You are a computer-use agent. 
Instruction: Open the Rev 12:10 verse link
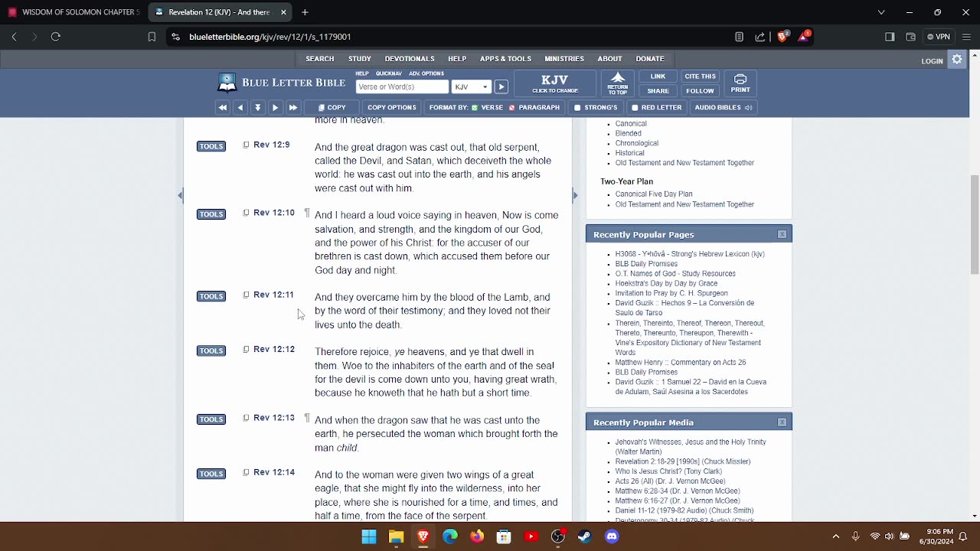click(x=274, y=213)
